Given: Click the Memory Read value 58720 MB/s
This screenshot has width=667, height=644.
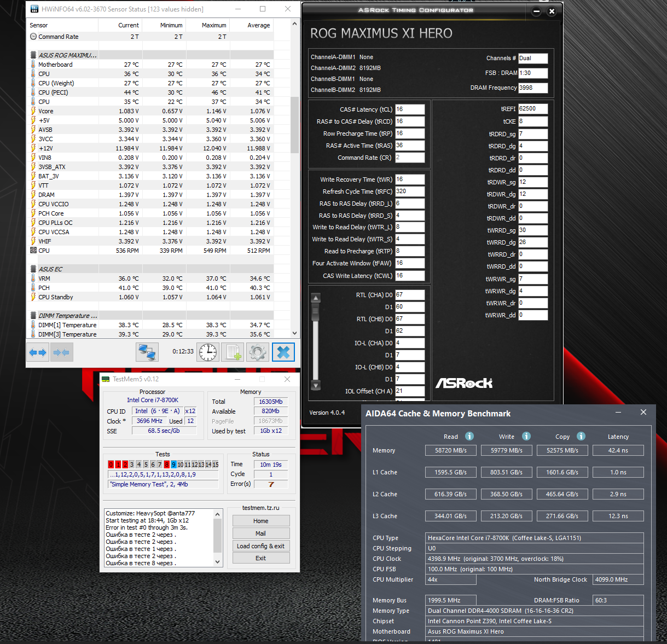Looking at the screenshot, I should (451, 450).
